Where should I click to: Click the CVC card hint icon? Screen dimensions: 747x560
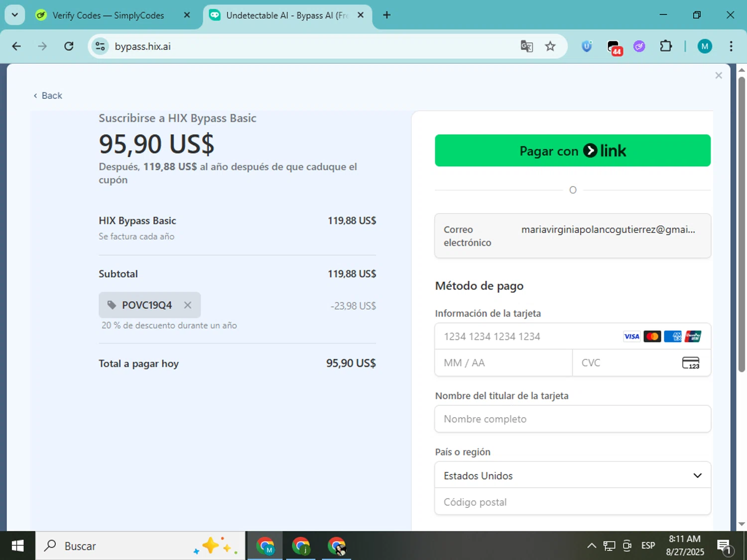click(691, 363)
